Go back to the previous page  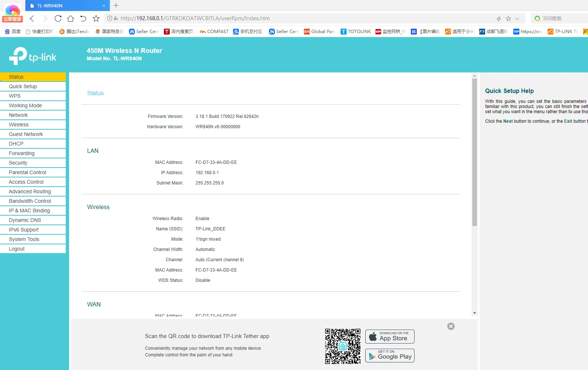point(32,18)
